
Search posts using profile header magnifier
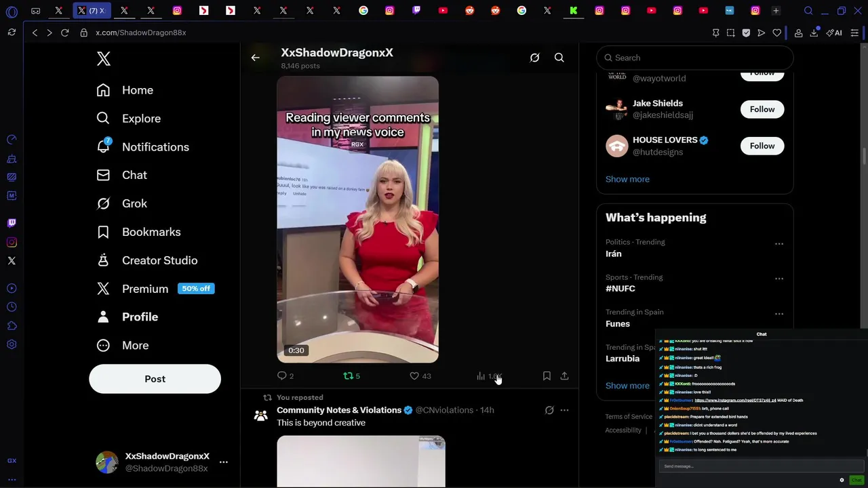[559, 58]
